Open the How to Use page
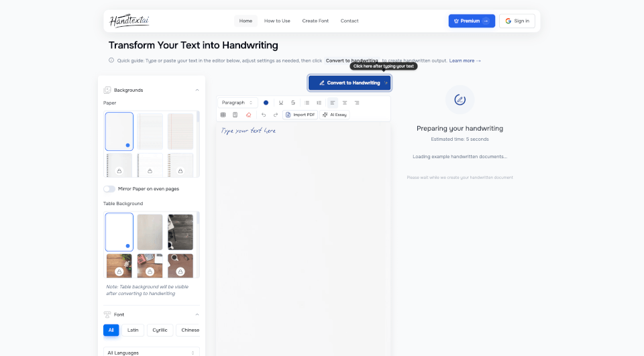 tap(277, 21)
